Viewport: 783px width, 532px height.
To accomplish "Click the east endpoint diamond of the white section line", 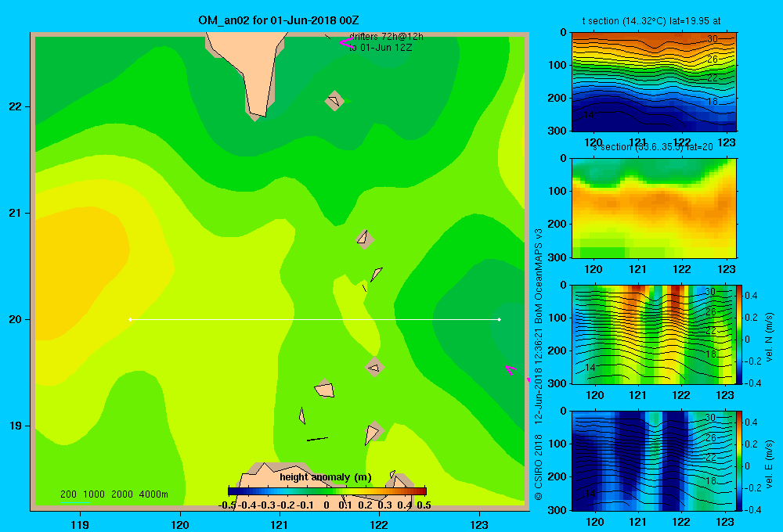I will (x=500, y=319).
